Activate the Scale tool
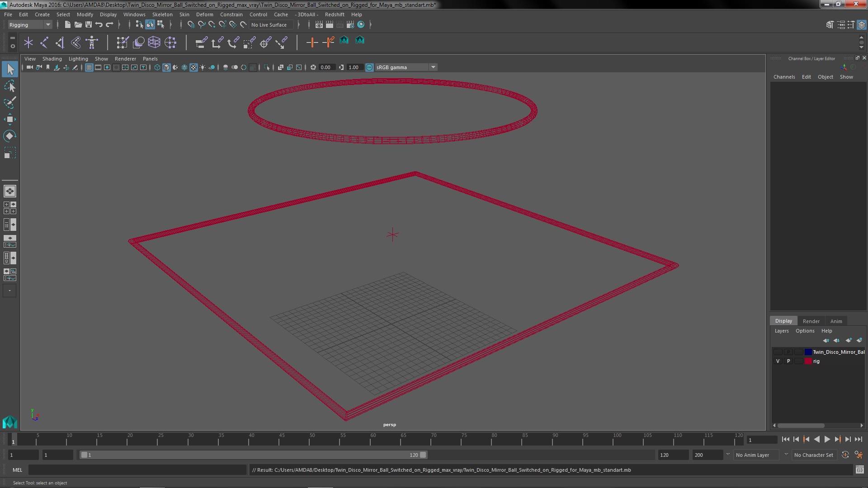 tap(10, 153)
